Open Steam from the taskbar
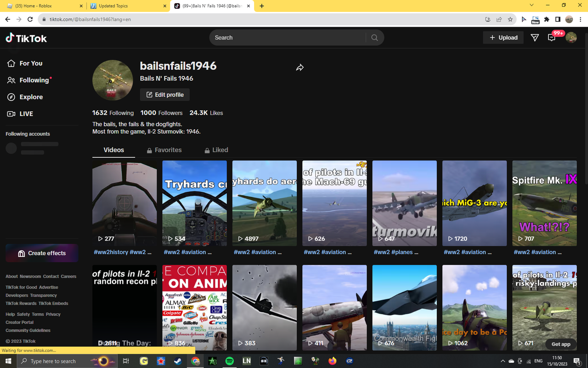 (x=177, y=361)
